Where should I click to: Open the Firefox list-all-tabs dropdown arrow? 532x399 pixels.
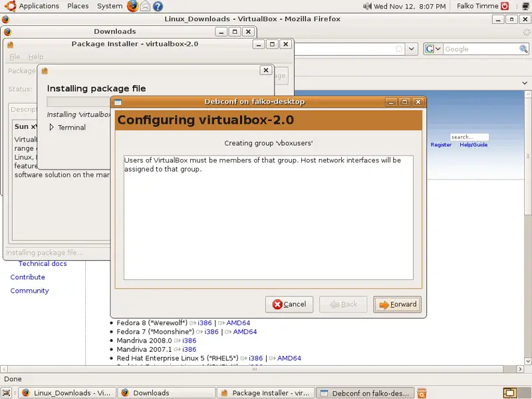[525, 82]
